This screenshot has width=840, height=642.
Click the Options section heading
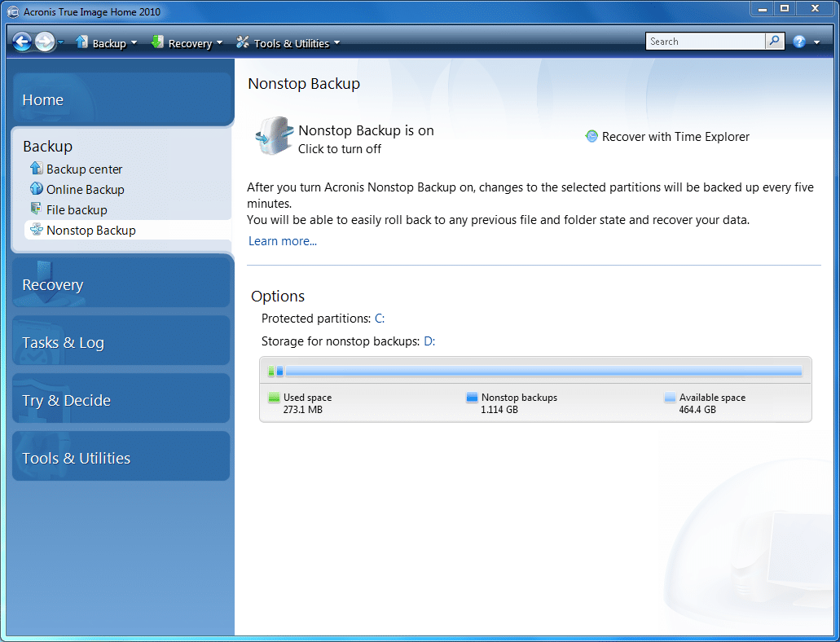[x=278, y=296]
